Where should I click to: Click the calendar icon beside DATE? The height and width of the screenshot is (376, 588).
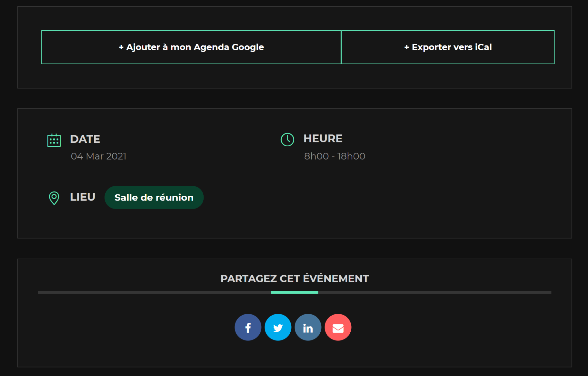pyautogui.click(x=54, y=140)
